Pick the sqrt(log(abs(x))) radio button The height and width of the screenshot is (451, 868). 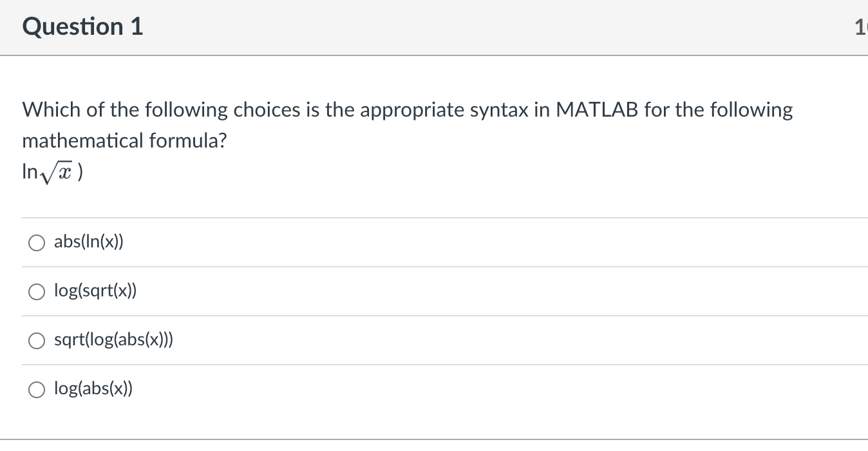(37, 341)
